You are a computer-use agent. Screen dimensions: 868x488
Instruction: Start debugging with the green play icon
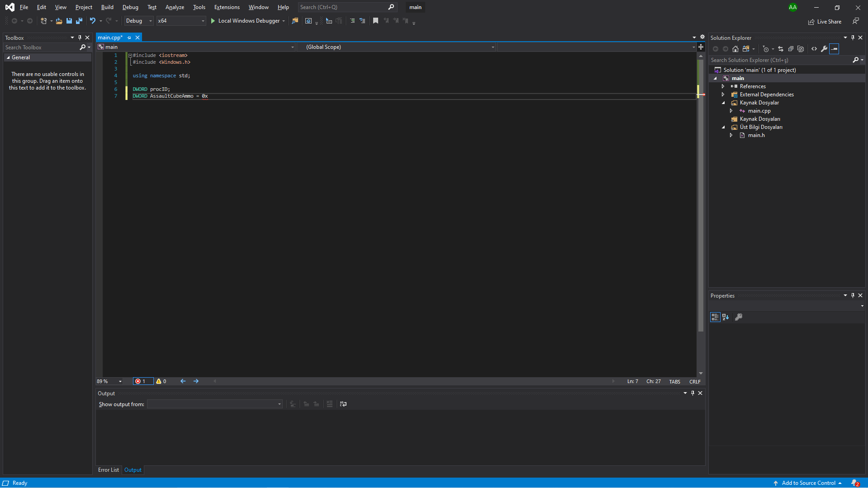coord(213,21)
